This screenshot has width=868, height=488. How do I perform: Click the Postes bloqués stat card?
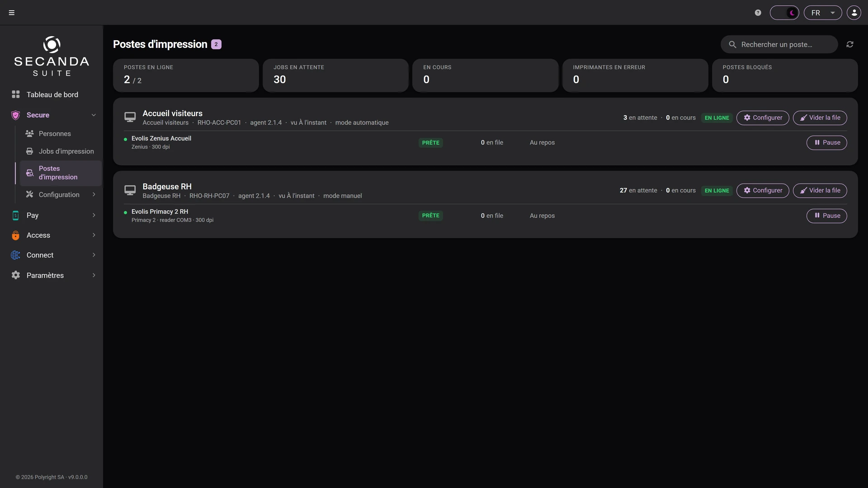tap(784, 75)
